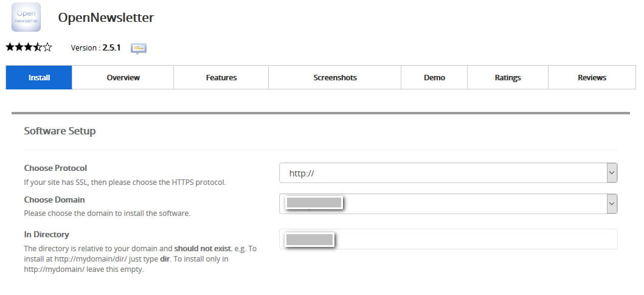Go to the Demo tab
The width and height of the screenshot is (644, 295).
[434, 77]
